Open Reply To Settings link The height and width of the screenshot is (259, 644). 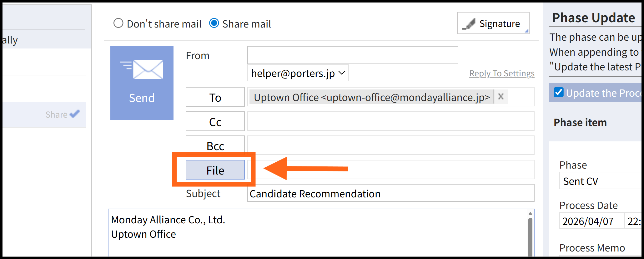tap(502, 74)
